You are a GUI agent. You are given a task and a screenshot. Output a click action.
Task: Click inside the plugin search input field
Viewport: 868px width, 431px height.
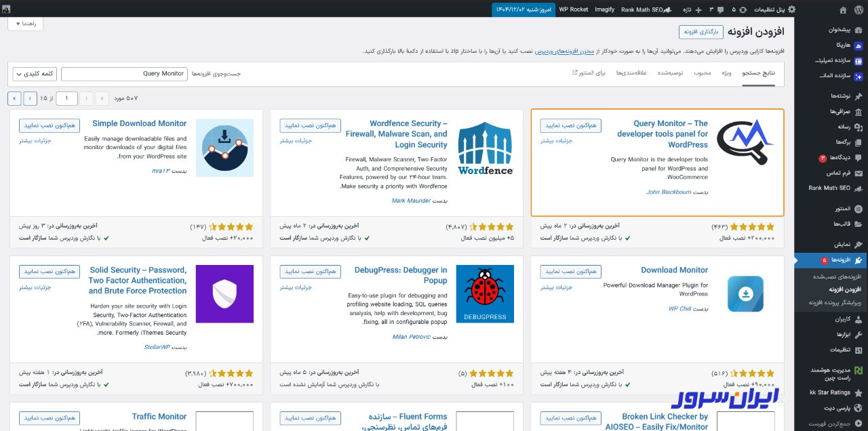(x=125, y=75)
